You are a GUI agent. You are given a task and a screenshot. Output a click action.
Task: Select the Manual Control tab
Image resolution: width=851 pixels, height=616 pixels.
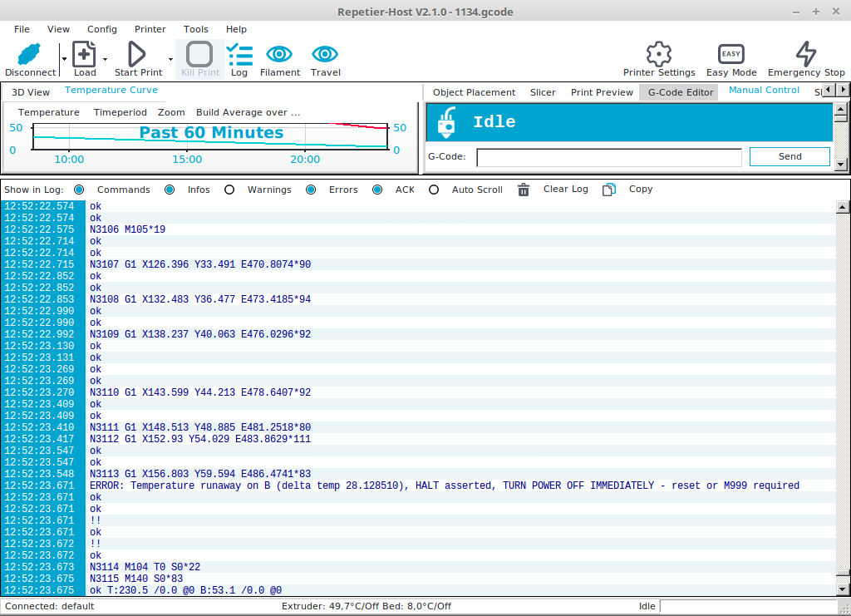coord(764,90)
